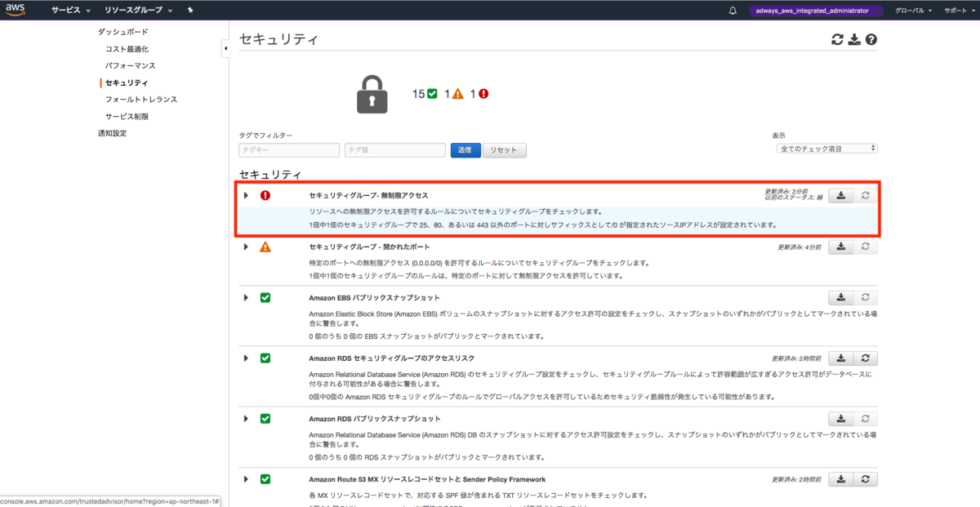This screenshot has width=980, height=507.
Task: Click the green checkmark on EBS snapshots check
Action: tap(265, 297)
